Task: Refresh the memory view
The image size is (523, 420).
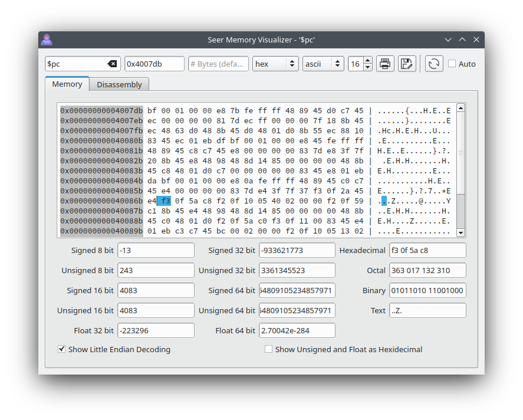Action: 433,64
